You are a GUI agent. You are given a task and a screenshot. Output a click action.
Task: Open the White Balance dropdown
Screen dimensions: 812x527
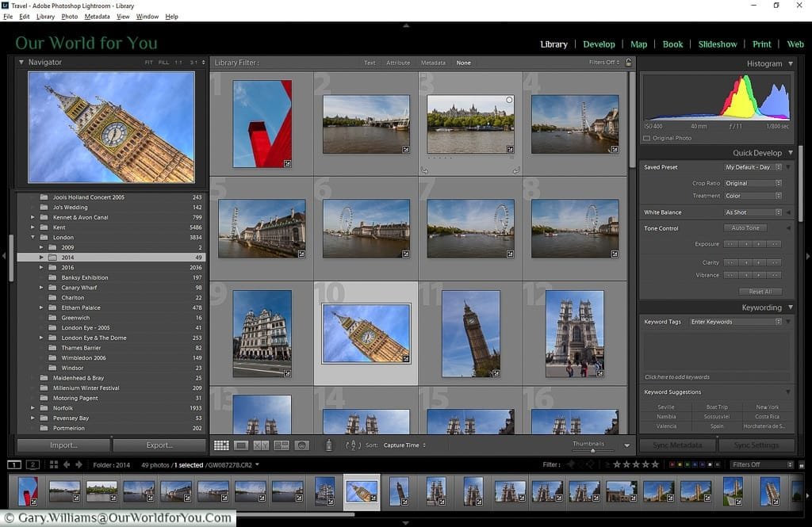(x=753, y=212)
